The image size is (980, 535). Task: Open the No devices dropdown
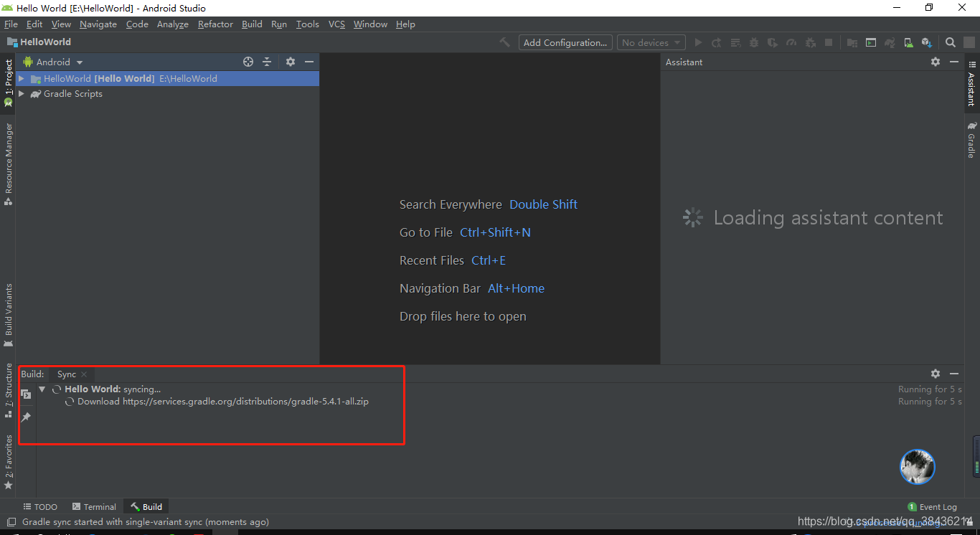pos(651,42)
